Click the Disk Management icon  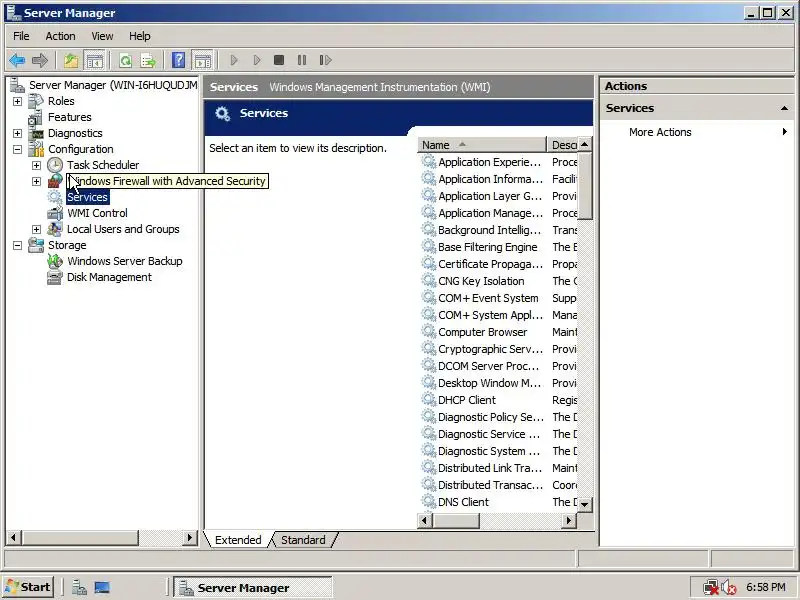tap(55, 277)
